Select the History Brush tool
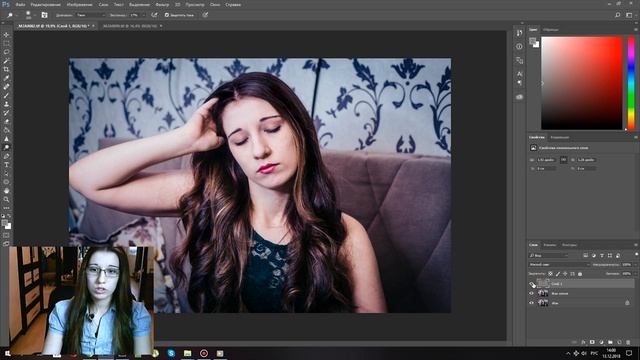 click(x=6, y=113)
